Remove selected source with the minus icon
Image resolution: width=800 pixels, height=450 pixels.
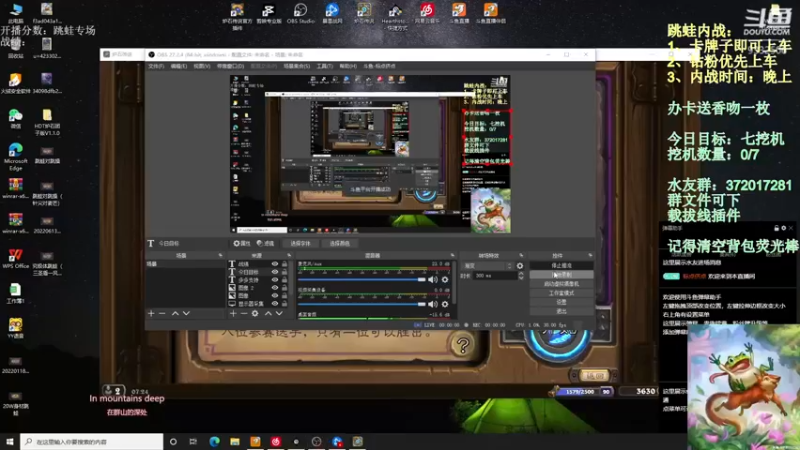tap(244, 313)
